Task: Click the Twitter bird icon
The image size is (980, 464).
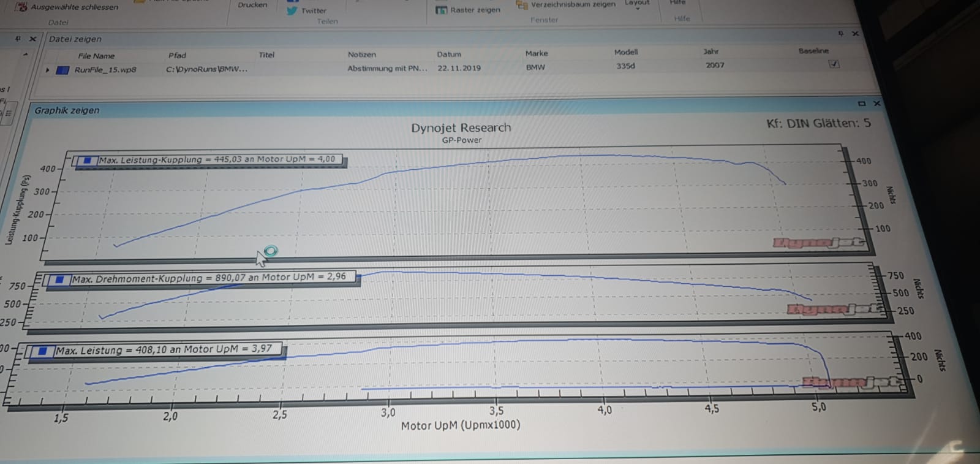Action: point(292,10)
